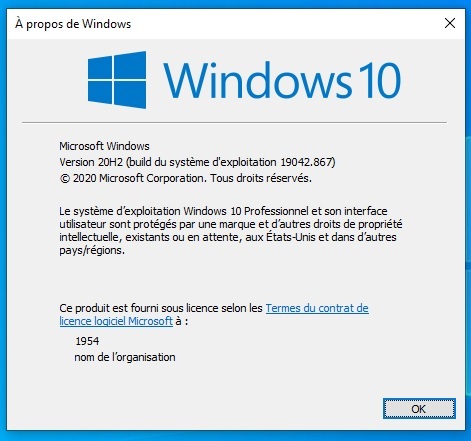
Task: Click the Version 20H2 label
Action: coord(91,162)
